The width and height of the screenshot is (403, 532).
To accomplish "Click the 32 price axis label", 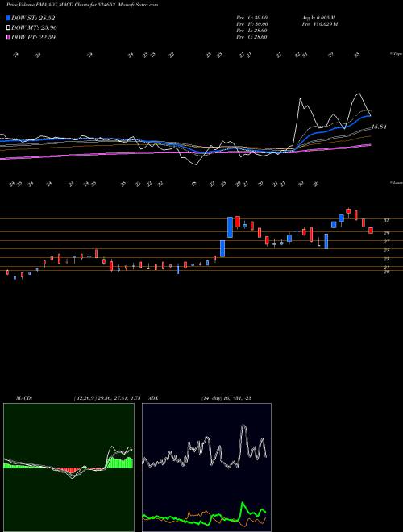I will [386, 220].
